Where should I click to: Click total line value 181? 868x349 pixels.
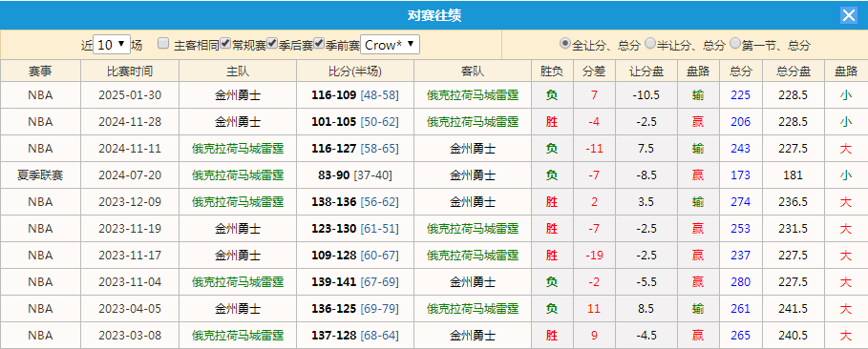793,175
